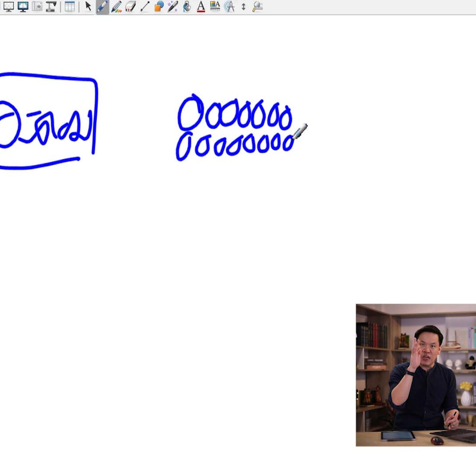Viewport: 476px width, 476px height.
Task: Open the Properties panel icon
Action: point(215,6)
